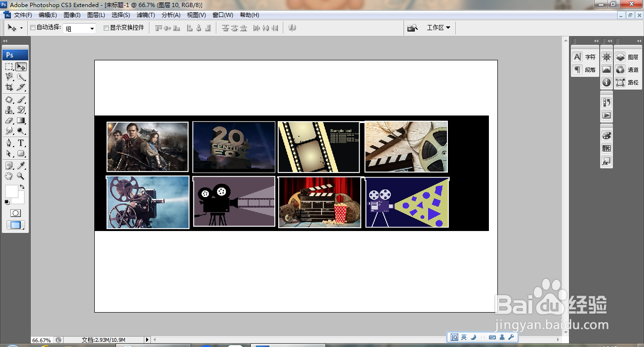Viewport: 644px width, 347px height.
Task: Select the Crop tool
Action: coord(9,87)
